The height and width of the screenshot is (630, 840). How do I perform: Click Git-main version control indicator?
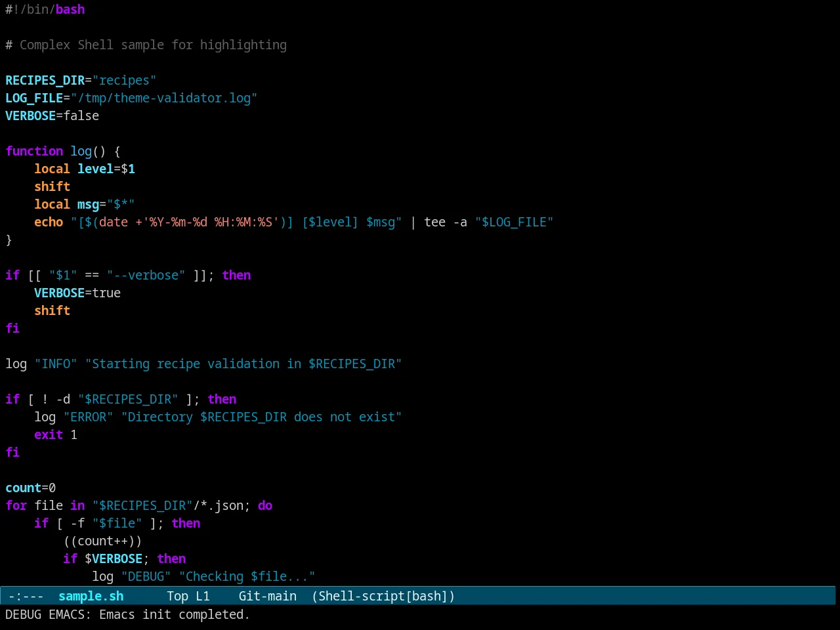267,596
